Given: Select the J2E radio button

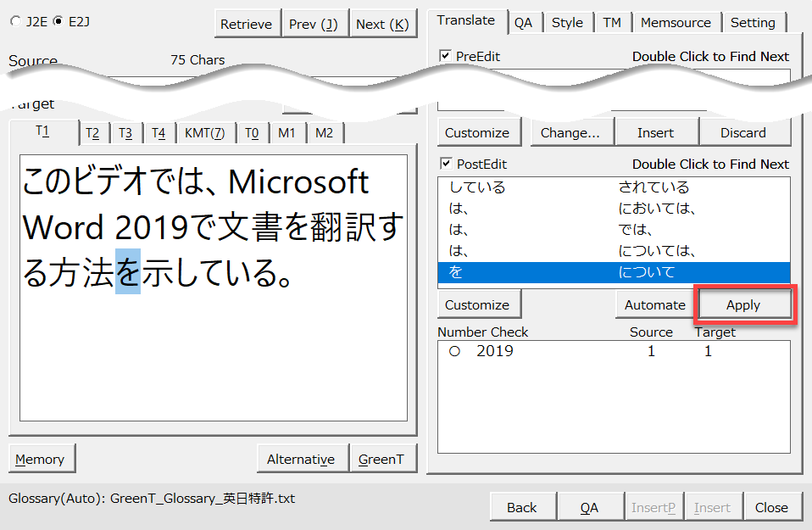Looking at the screenshot, I should (17, 21).
